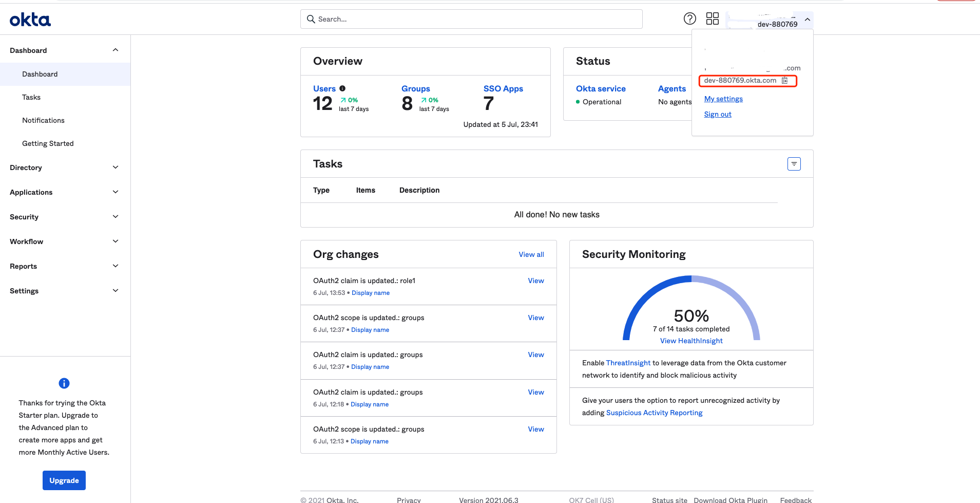
Task: Click the search magnifier icon
Action: [311, 19]
